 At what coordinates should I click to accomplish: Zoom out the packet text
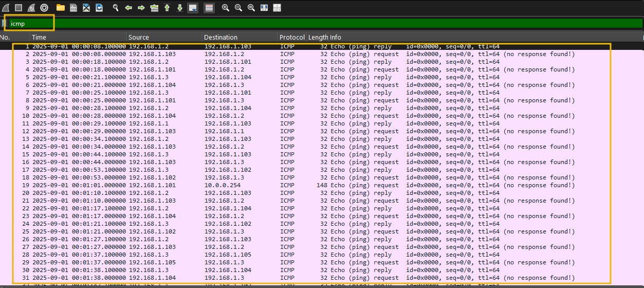[x=238, y=8]
